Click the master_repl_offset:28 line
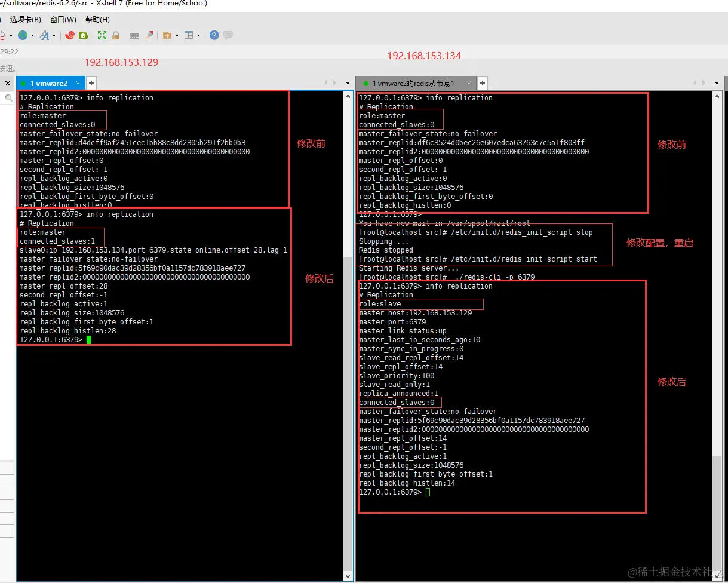The width and height of the screenshot is (728, 583). point(64,286)
